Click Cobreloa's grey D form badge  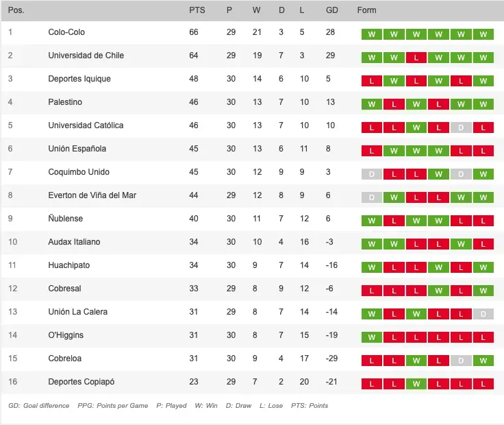(461, 361)
